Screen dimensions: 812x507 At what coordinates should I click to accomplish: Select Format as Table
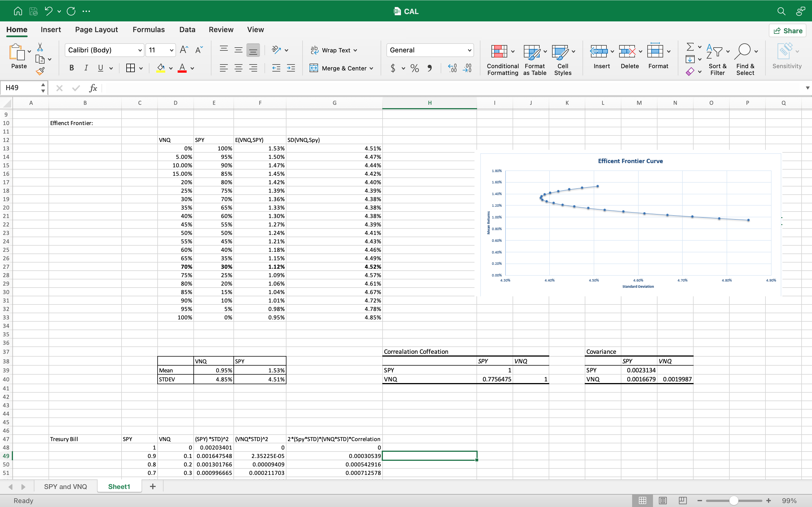point(534,59)
